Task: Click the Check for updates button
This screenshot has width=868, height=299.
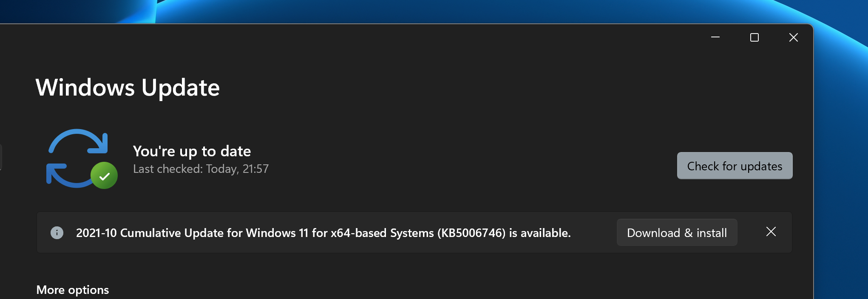Action: [x=734, y=166]
